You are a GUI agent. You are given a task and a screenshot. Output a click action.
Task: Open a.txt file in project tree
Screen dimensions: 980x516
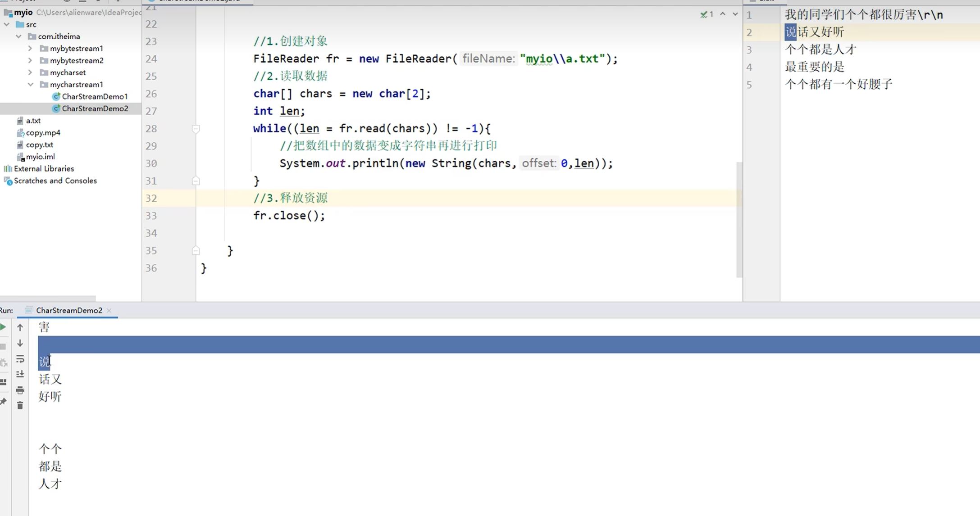[33, 121]
